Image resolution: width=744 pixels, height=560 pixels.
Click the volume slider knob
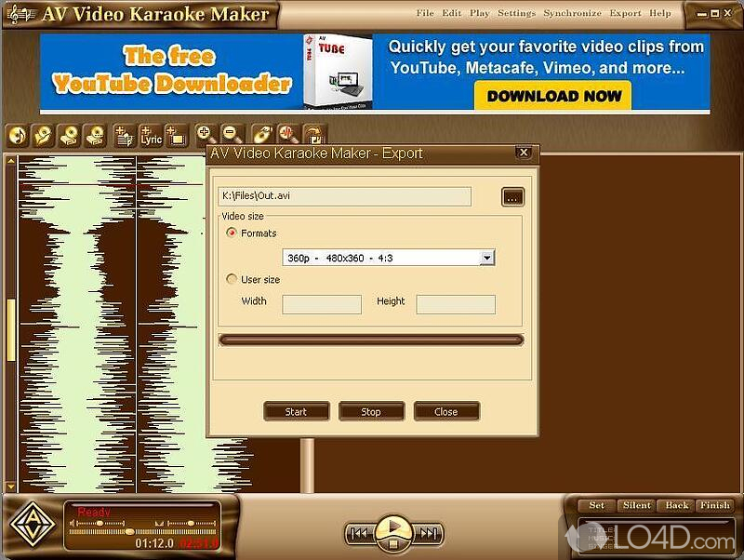point(100,523)
